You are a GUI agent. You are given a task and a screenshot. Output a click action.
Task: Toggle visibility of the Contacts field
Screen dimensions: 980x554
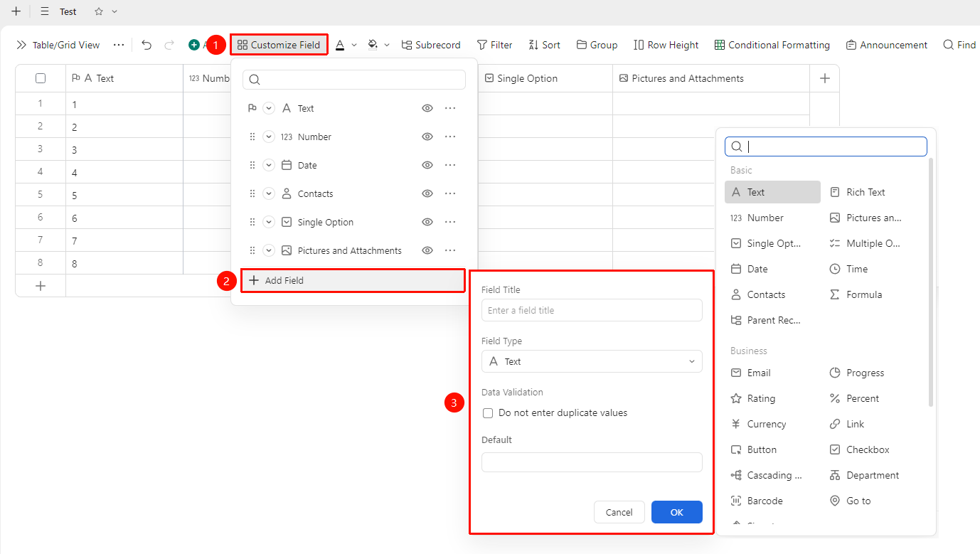click(427, 193)
